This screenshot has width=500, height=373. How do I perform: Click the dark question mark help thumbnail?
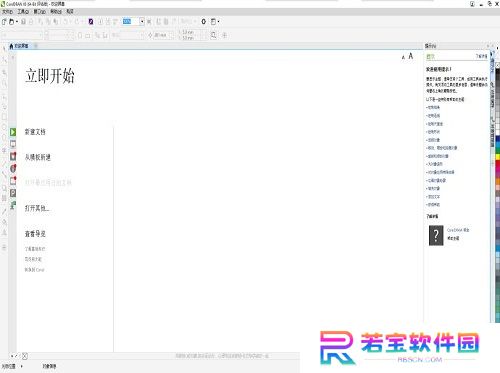436,235
